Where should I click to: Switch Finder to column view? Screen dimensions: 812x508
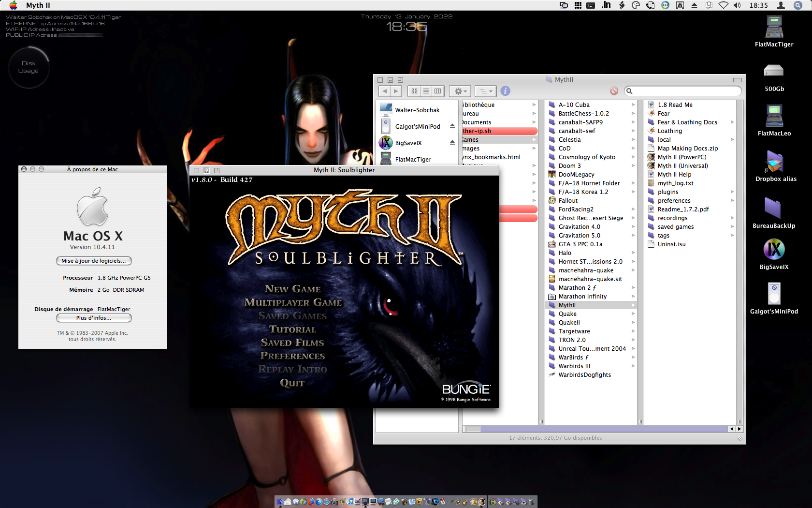point(437,91)
